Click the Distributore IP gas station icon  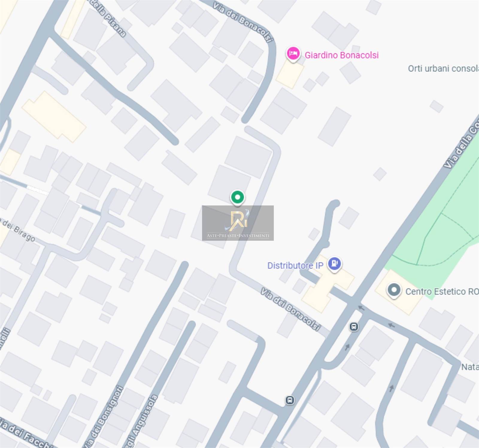[335, 264]
